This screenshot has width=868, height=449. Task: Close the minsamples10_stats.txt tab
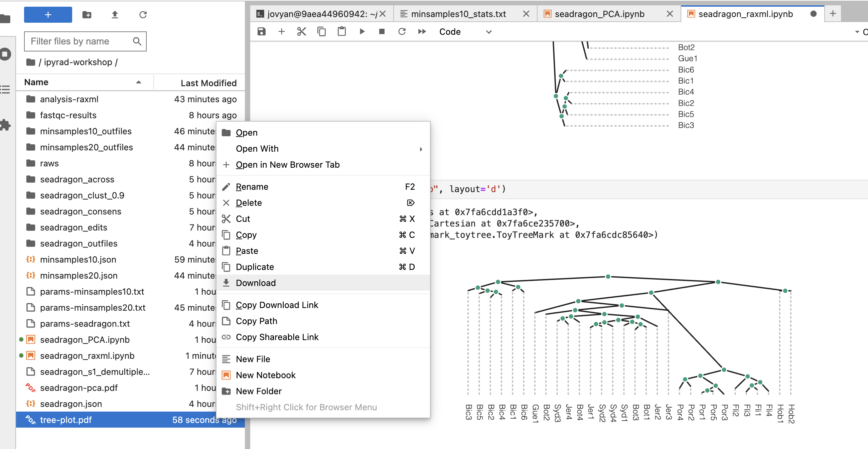pos(526,14)
